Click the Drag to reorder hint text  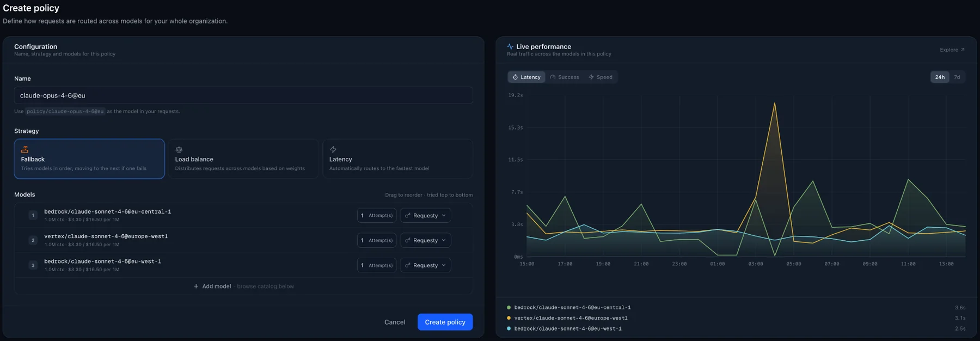coord(428,195)
